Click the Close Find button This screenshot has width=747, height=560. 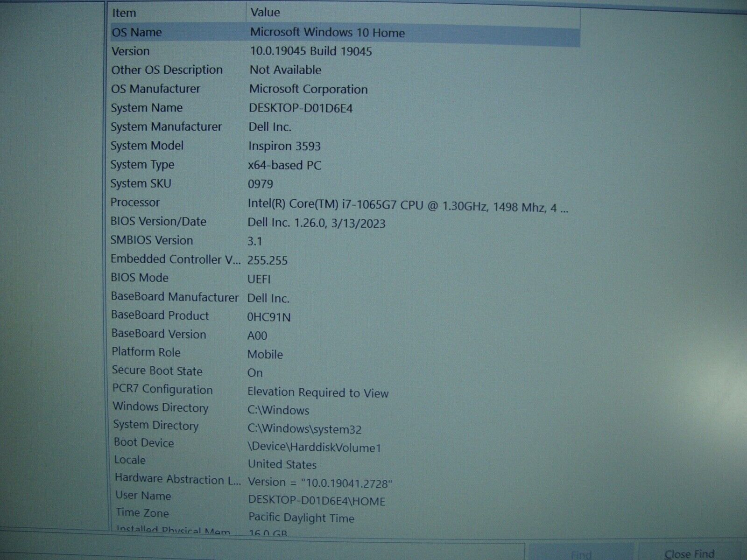pyautogui.click(x=689, y=553)
